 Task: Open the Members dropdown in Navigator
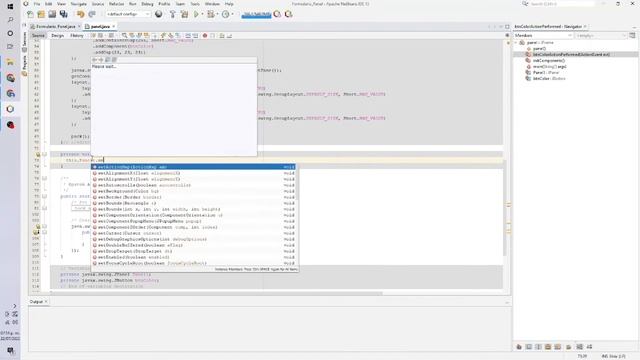tap(543, 36)
